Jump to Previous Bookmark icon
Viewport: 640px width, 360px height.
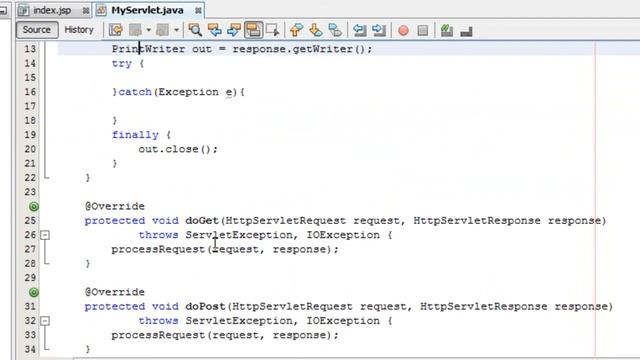(x=296, y=30)
